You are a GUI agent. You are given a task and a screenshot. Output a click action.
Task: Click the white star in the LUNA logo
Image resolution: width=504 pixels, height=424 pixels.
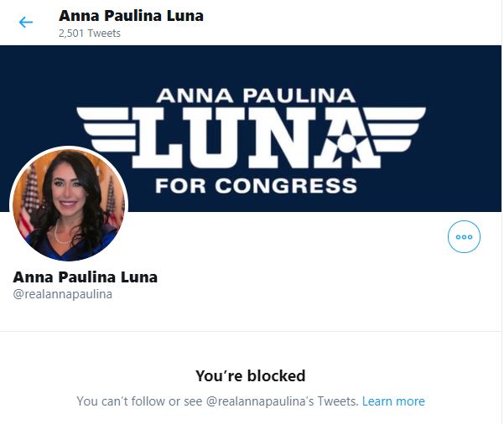pyautogui.click(x=346, y=143)
